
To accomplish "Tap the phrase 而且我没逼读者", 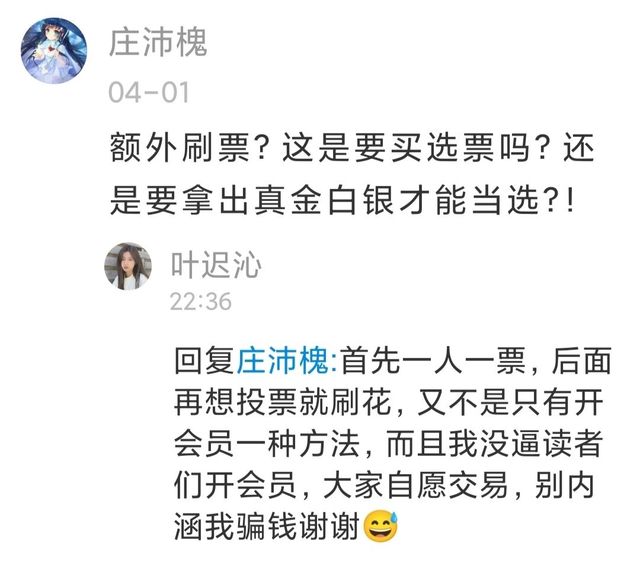I will click(x=494, y=444).
